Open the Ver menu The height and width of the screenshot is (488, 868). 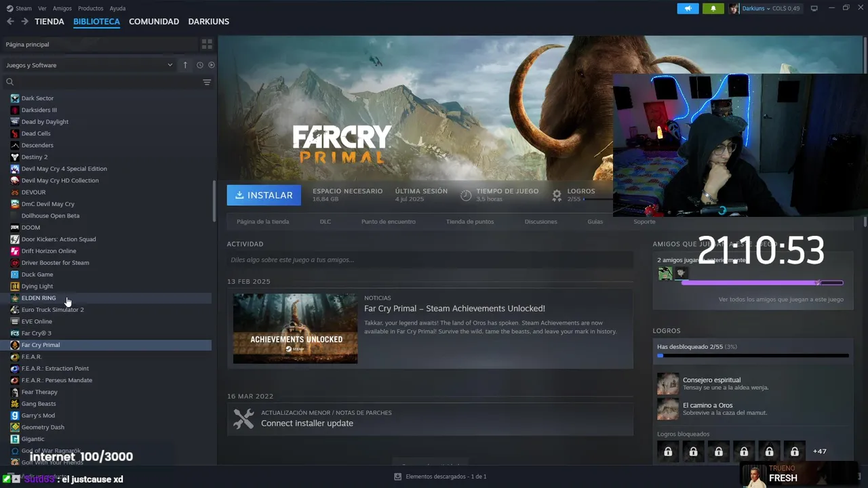(42, 9)
